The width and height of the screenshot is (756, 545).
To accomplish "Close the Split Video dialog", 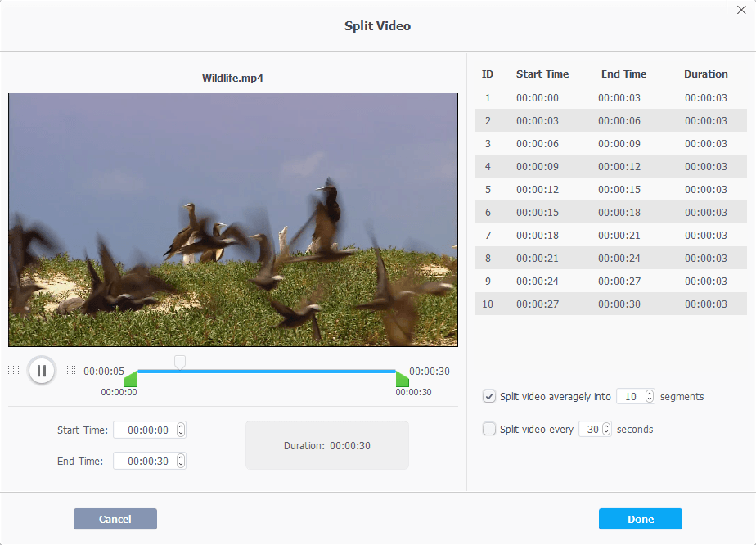I will coord(741,10).
